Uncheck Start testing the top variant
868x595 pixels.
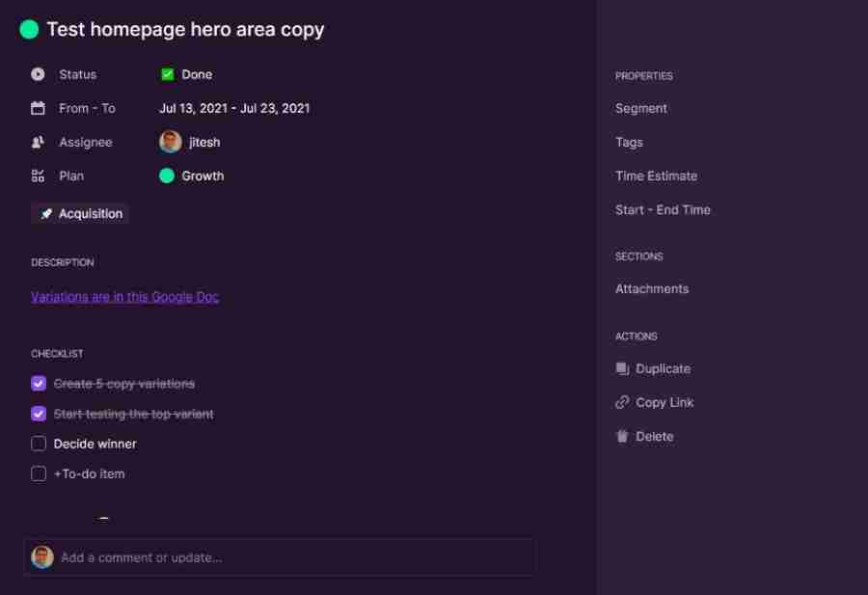coord(39,414)
